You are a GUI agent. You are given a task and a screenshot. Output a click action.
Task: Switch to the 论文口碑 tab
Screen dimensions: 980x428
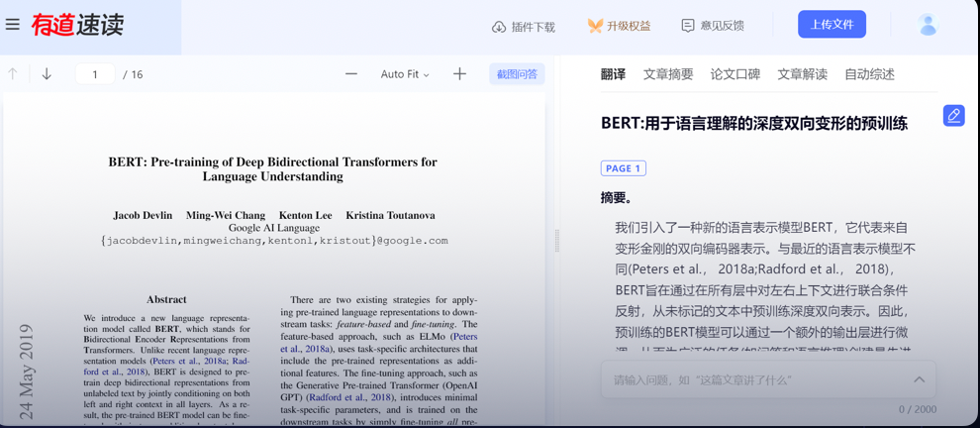pos(735,74)
